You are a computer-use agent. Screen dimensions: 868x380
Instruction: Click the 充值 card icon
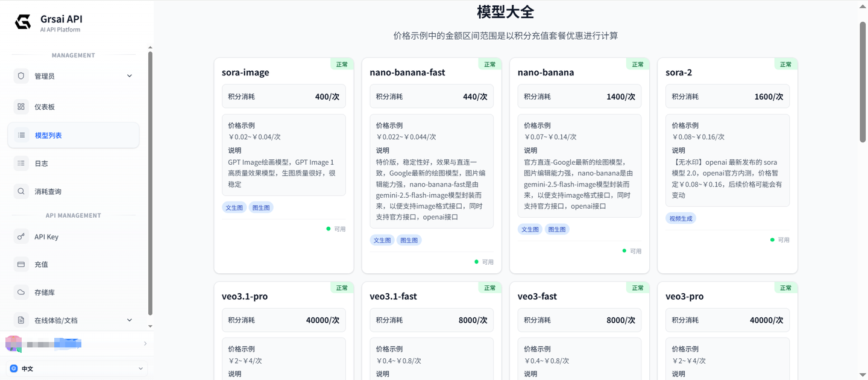pyautogui.click(x=21, y=264)
